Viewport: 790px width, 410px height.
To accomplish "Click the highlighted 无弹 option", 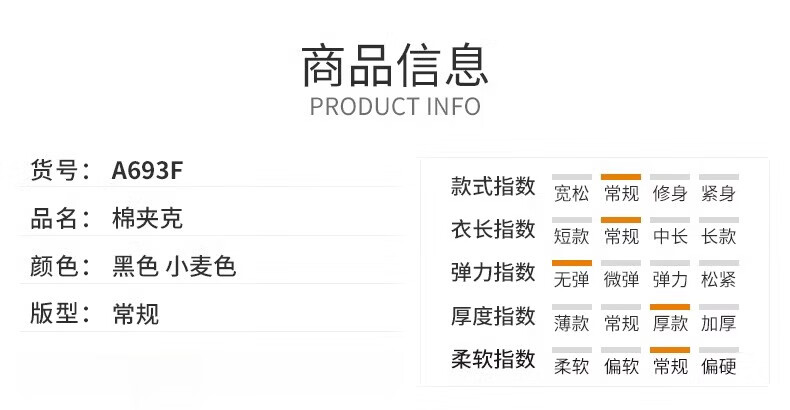I will [x=571, y=280].
